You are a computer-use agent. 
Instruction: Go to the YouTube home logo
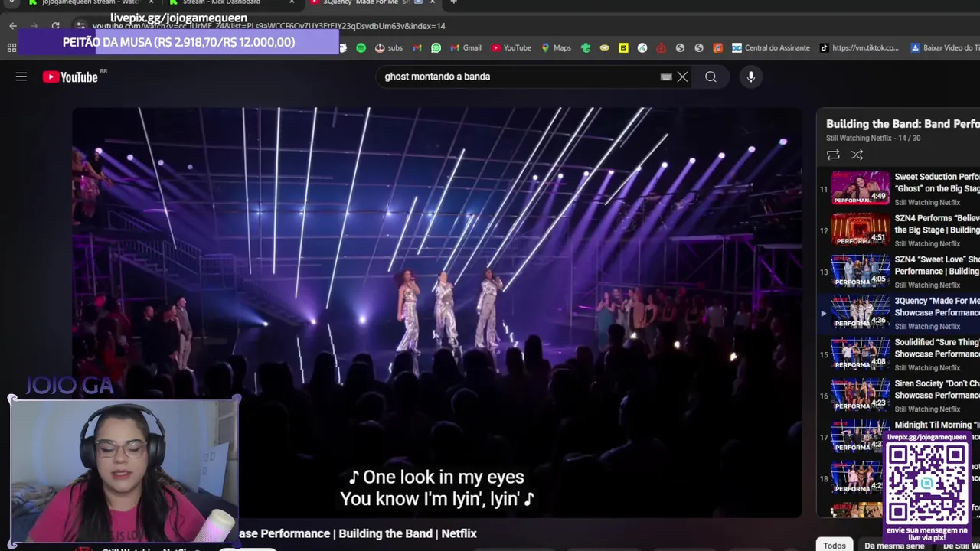tap(70, 77)
